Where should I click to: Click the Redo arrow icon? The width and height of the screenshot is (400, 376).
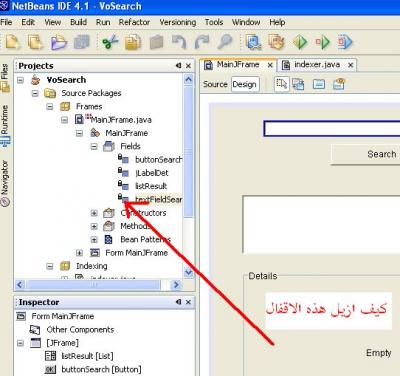[202, 42]
